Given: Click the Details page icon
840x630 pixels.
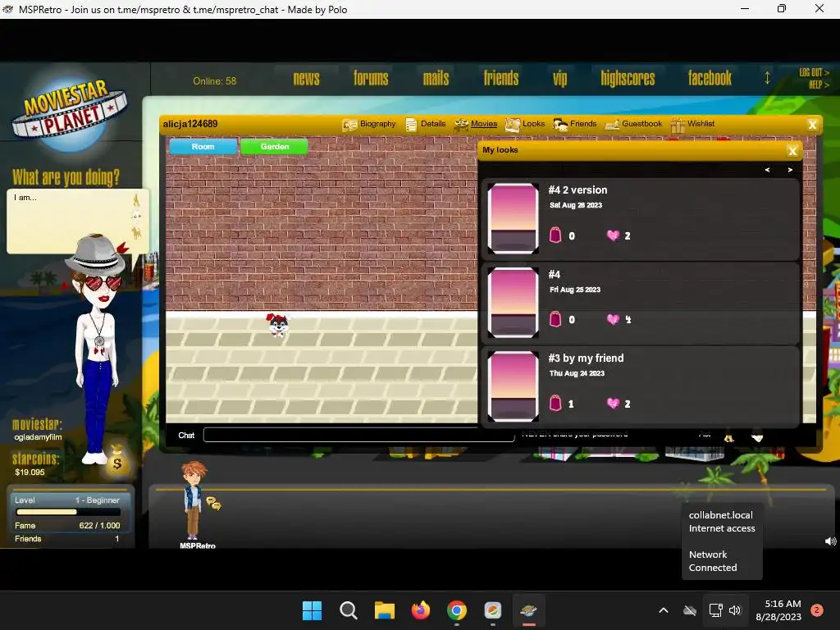Looking at the screenshot, I should tap(411, 126).
